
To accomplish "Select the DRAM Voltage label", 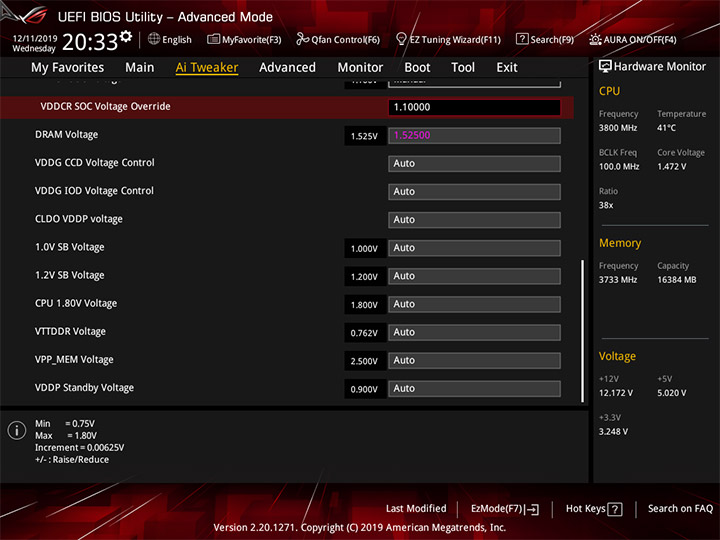I will coord(66,135).
